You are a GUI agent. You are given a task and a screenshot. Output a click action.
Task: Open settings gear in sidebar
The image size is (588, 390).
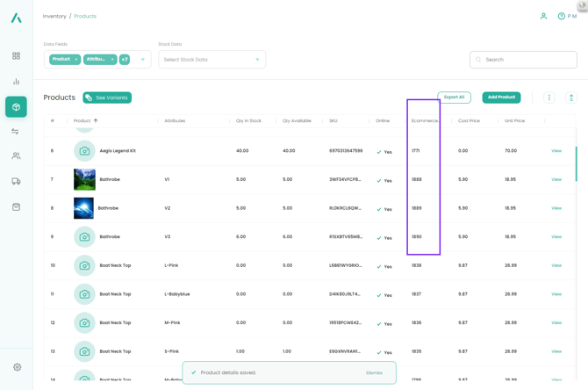(x=17, y=367)
